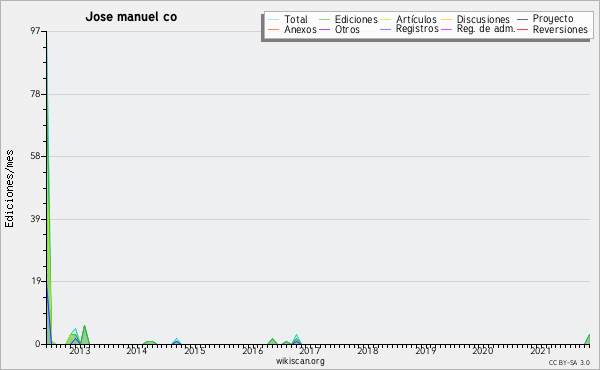600x370 pixels.
Task: Click the y-axis value 78
Action: (35, 94)
